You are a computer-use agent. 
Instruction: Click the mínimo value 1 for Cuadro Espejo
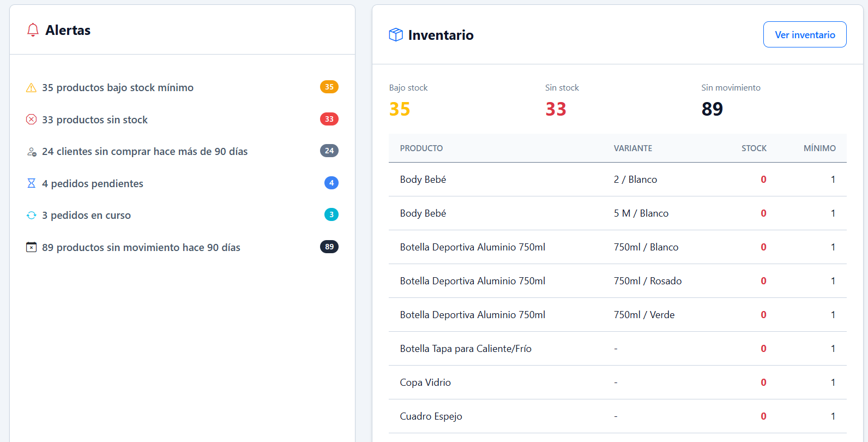click(833, 416)
